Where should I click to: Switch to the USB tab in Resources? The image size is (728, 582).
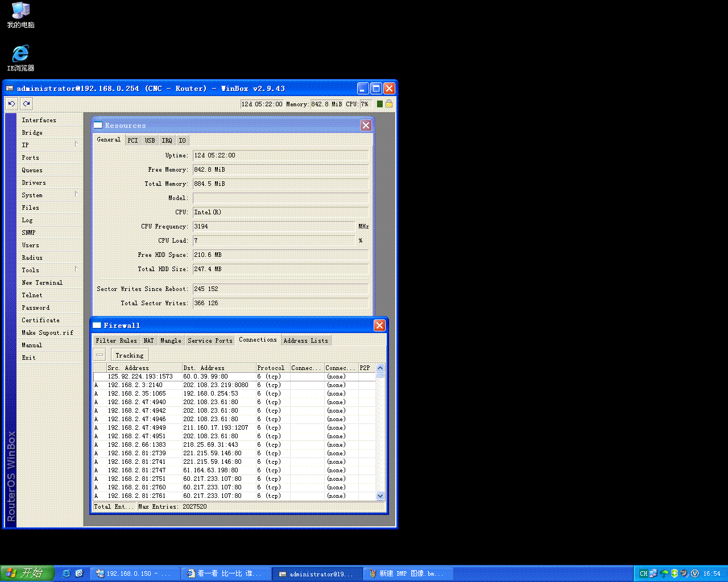coord(150,140)
